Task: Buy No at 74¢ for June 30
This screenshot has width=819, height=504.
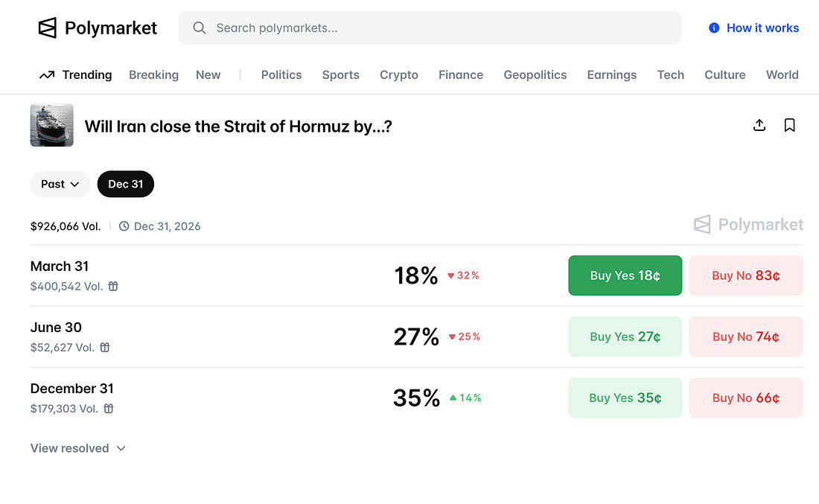Action: [x=745, y=336]
